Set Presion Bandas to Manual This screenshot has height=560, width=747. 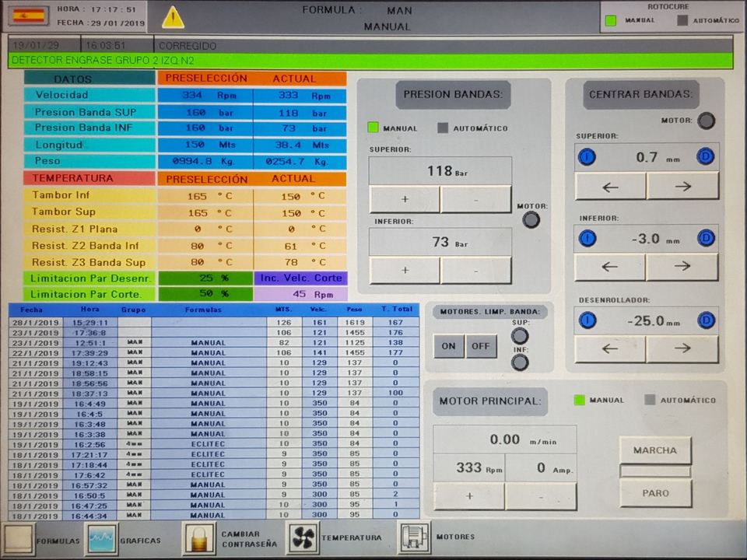(x=373, y=128)
